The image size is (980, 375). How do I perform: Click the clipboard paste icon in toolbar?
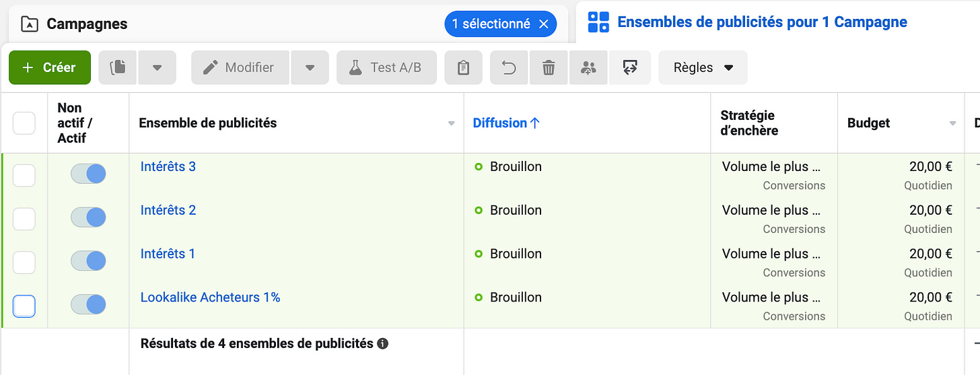[463, 67]
